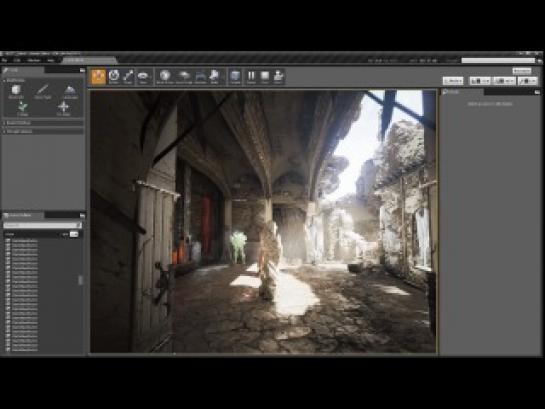Image resolution: width=545 pixels, height=409 pixels.
Task: Select the white cube geometry tool
Action: [x=16, y=92]
